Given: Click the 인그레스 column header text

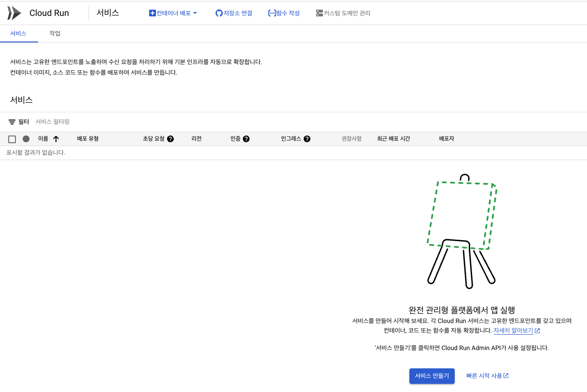Looking at the screenshot, I should point(291,139).
